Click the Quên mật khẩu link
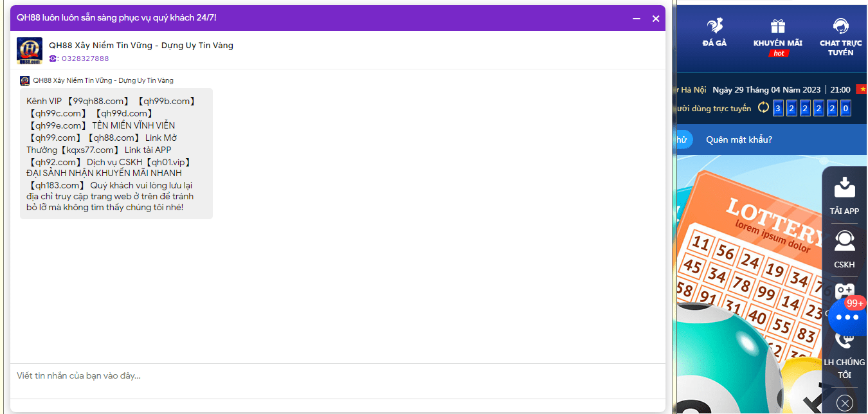This screenshot has height=414, width=868. (x=739, y=139)
